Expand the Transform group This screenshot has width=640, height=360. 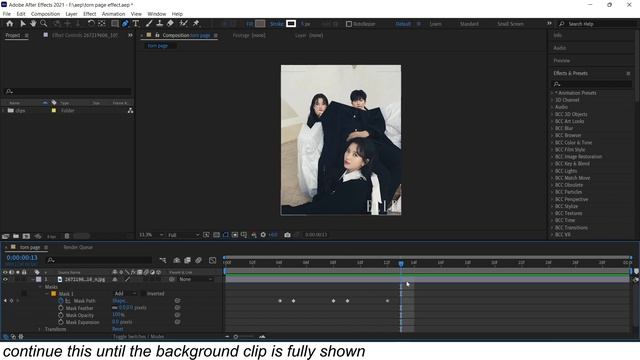click(40, 329)
